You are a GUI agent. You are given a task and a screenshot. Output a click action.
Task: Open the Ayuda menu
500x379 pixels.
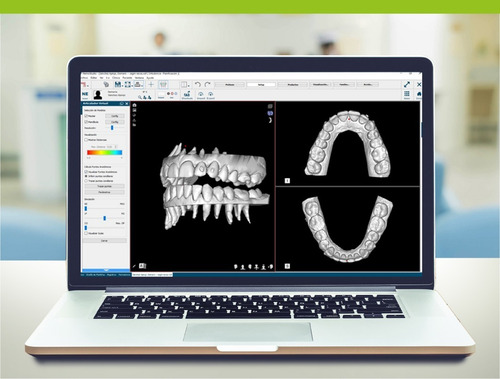coord(150,78)
